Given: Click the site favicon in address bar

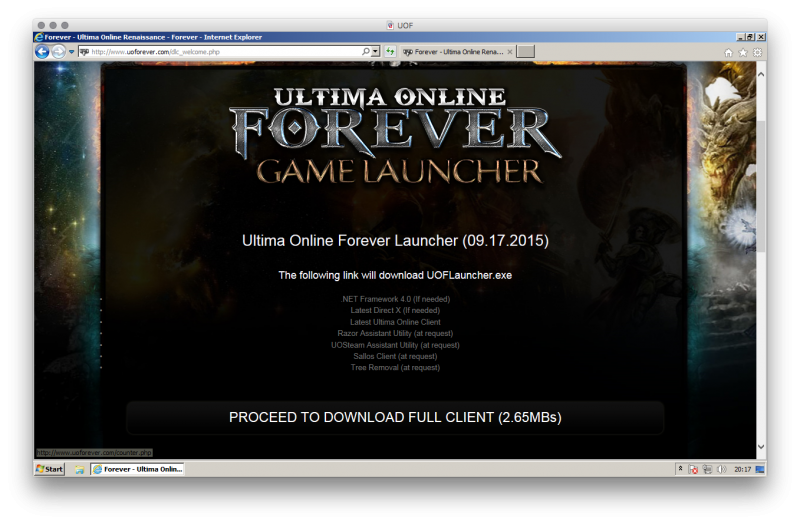Looking at the screenshot, I should 84,52.
